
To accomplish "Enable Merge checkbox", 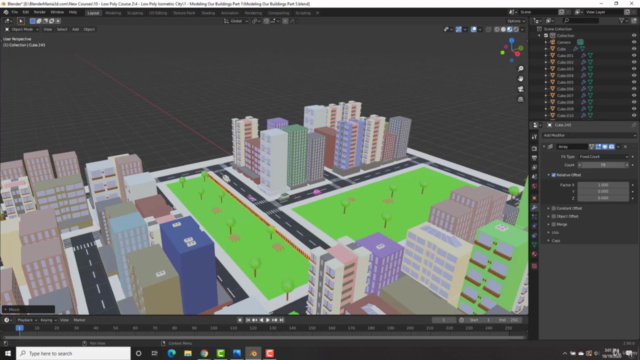I will [x=553, y=224].
